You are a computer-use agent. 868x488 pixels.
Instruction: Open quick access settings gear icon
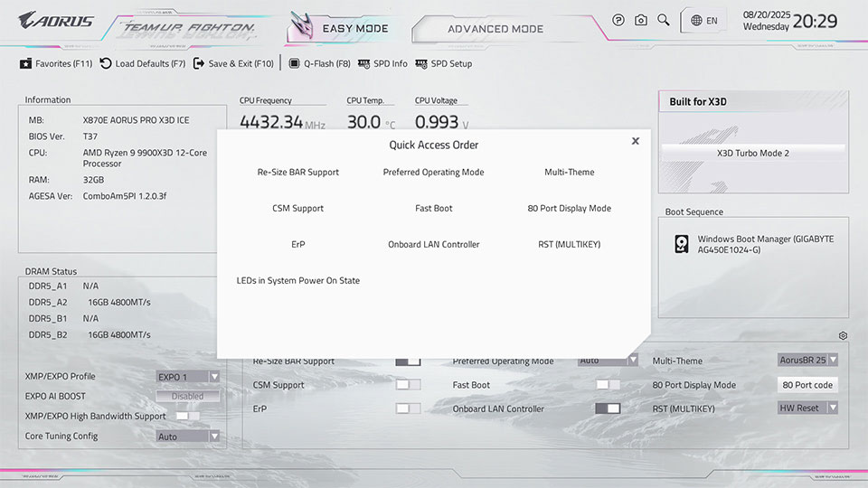click(843, 336)
